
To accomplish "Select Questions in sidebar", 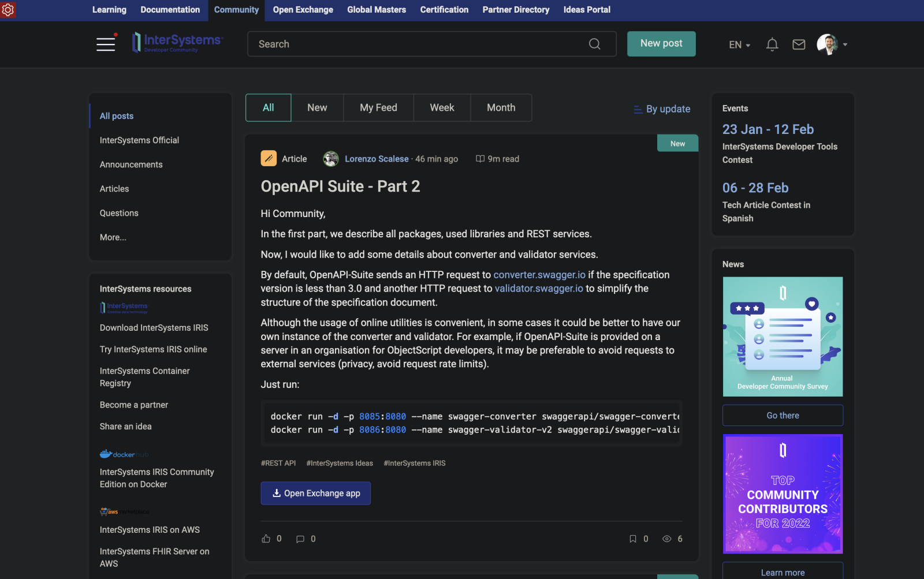I will tap(119, 213).
